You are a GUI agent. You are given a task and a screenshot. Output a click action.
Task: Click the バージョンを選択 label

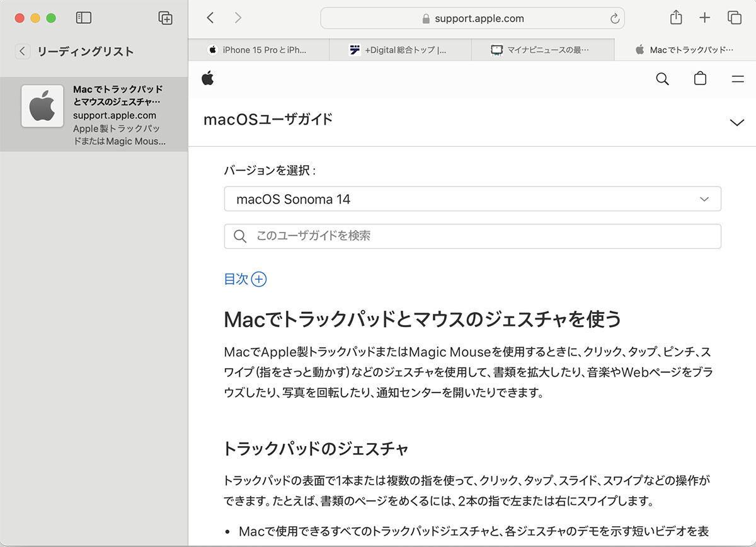coord(270,171)
